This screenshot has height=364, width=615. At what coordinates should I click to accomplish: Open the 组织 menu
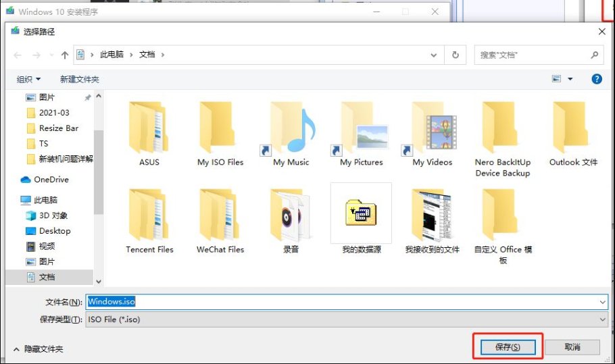[28, 79]
